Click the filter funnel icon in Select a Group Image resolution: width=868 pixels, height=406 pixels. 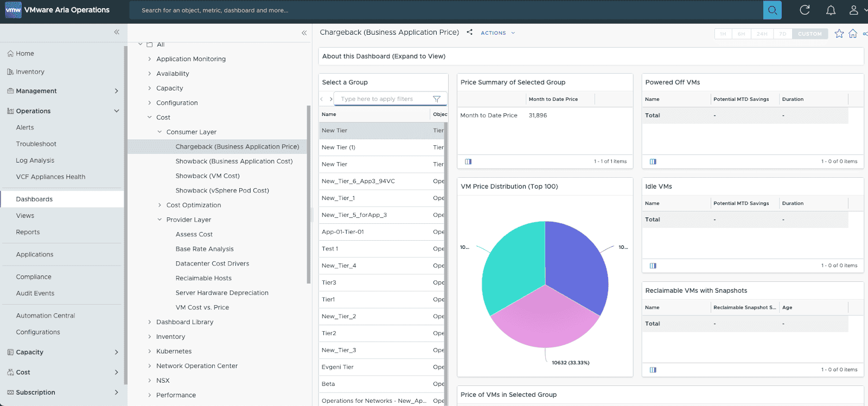[436, 99]
